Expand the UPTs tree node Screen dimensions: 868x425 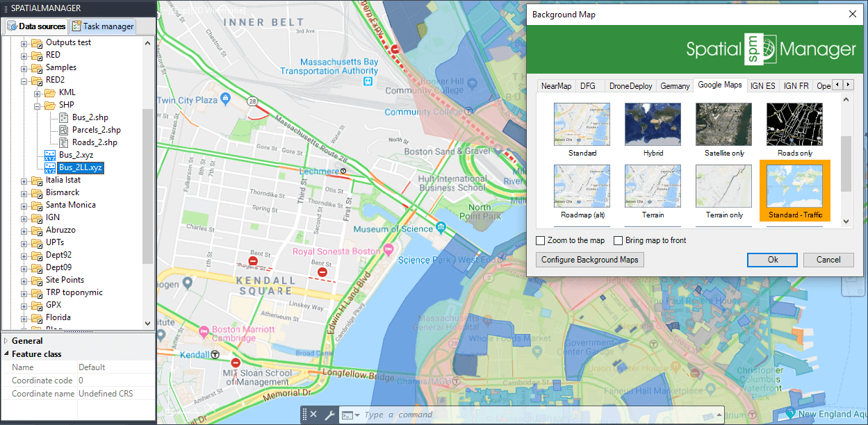coord(24,242)
